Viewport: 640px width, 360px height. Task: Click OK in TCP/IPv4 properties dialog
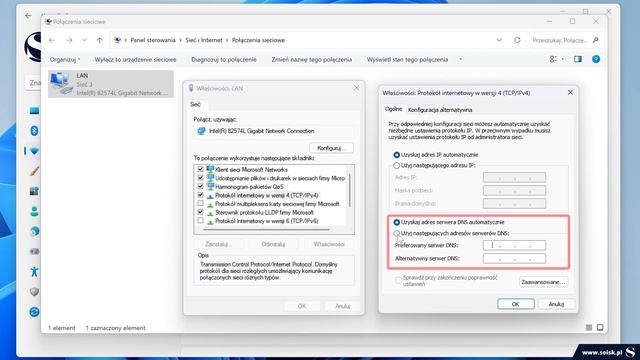516,304
